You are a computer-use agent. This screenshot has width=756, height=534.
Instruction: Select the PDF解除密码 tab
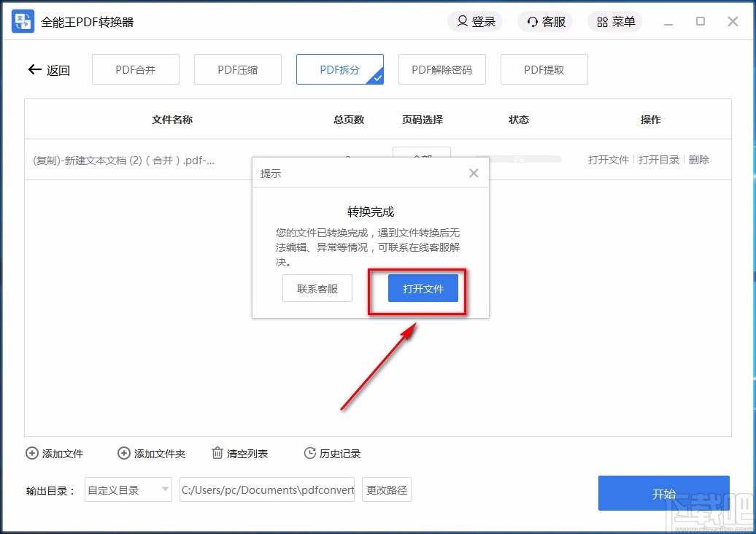point(442,69)
